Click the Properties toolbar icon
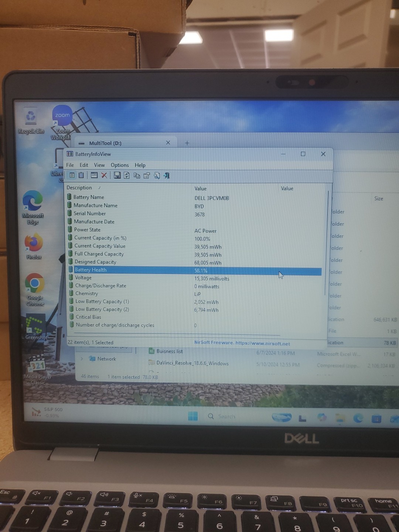The width and height of the screenshot is (399, 532). (147, 175)
